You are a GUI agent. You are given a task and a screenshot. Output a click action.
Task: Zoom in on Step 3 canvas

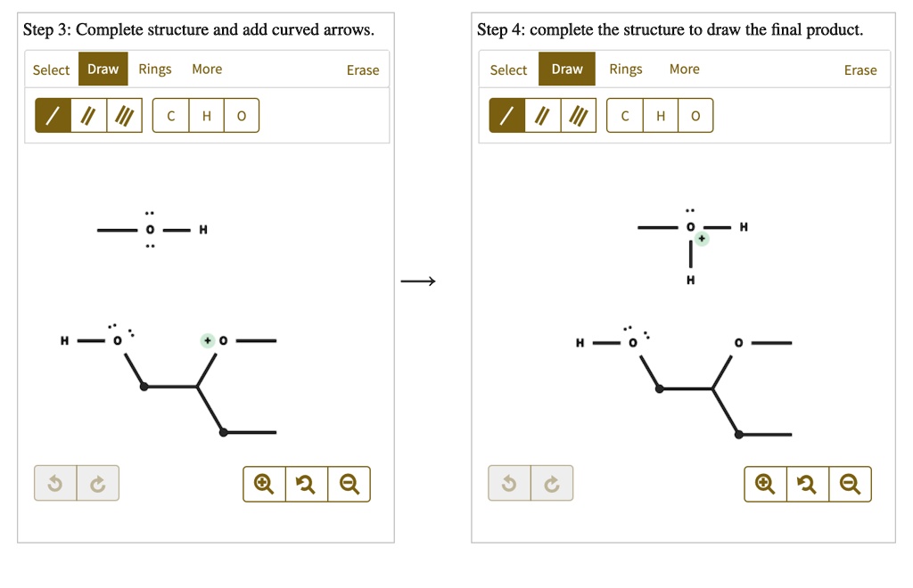pyautogui.click(x=264, y=483)
